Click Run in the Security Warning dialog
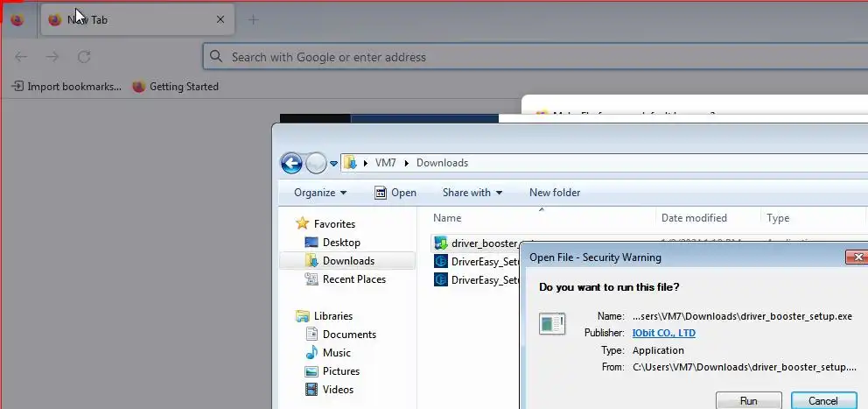 pyautogui.click(x=748, y=400)
